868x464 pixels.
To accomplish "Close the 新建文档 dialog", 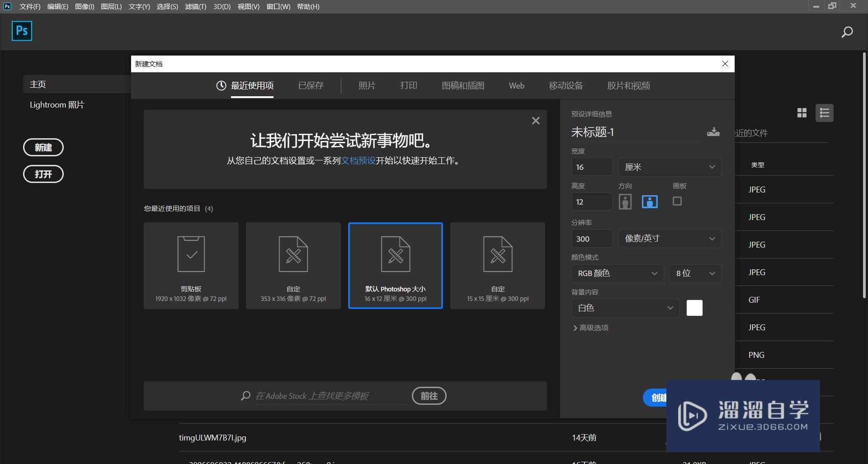I will (x=725, y=64).
